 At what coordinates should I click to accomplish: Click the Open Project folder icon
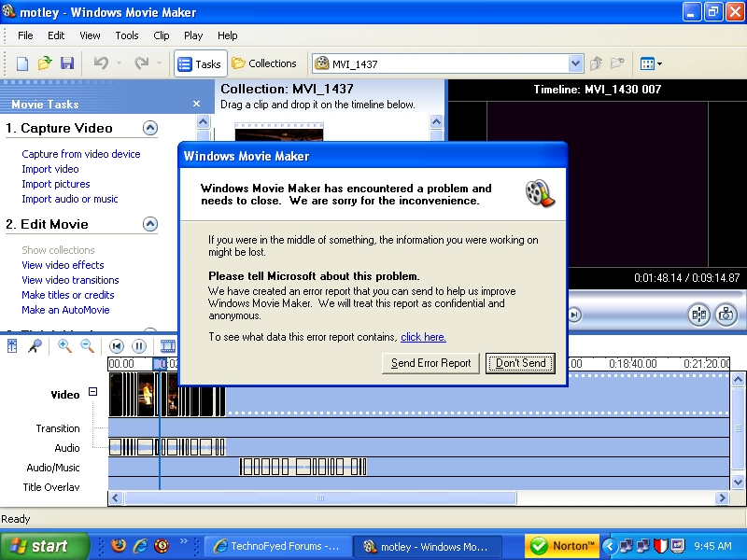(45, 63)
